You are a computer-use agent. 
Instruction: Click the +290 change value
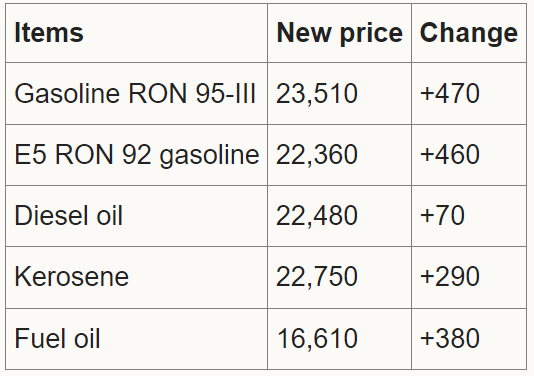450,277
